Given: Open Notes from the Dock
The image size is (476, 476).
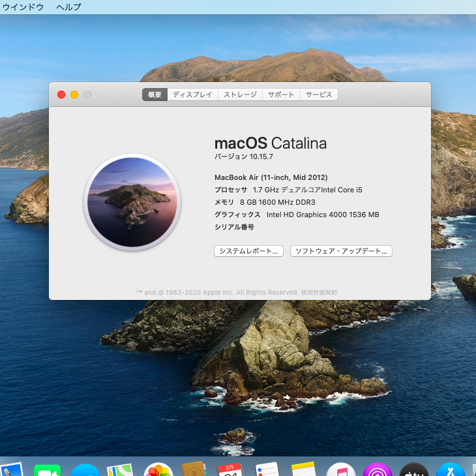Looking at the screenshot, I should (x=304, y=469).
